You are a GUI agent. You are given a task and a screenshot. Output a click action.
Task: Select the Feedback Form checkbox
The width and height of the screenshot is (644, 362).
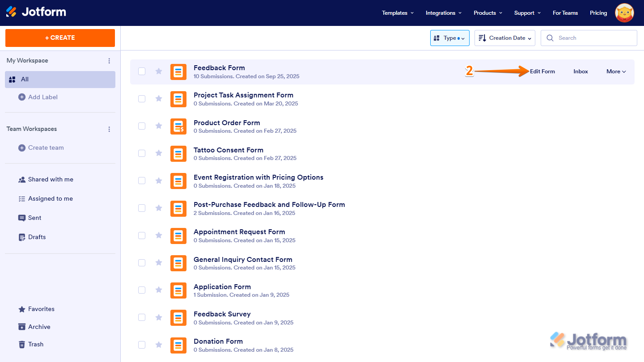142,72
